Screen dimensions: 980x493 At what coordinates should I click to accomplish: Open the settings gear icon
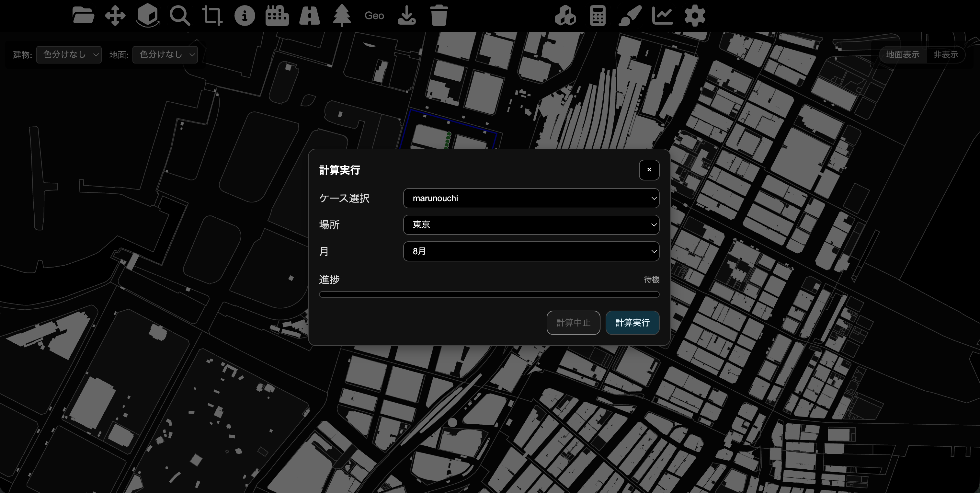coord(695,16)
